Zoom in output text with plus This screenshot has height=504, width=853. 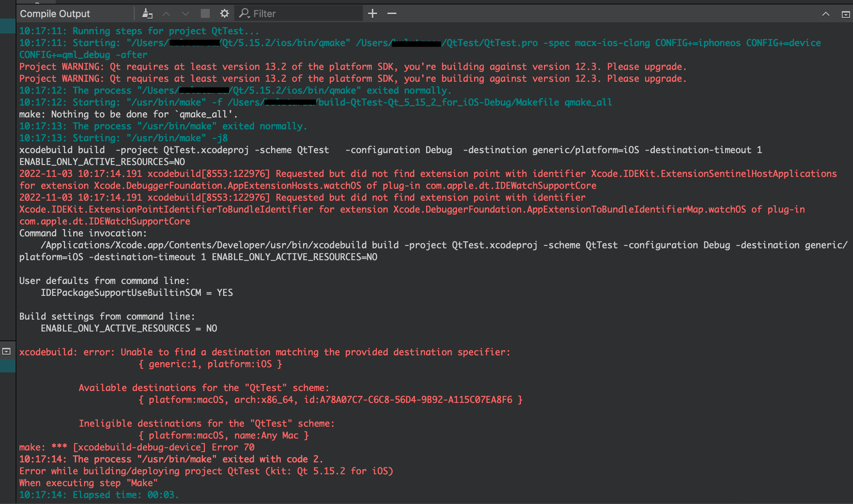click(x=372, y=14)
